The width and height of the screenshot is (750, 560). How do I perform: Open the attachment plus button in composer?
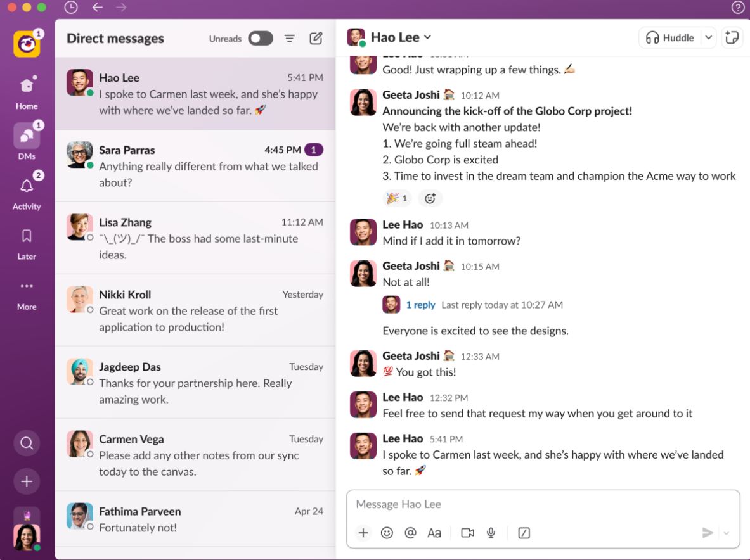[x=363, y=533]
